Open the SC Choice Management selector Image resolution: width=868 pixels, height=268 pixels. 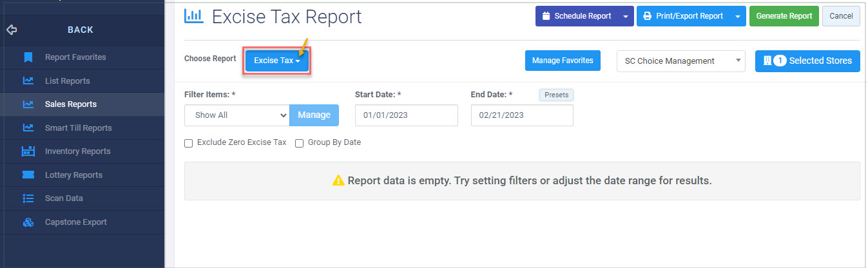pos(680,61)
